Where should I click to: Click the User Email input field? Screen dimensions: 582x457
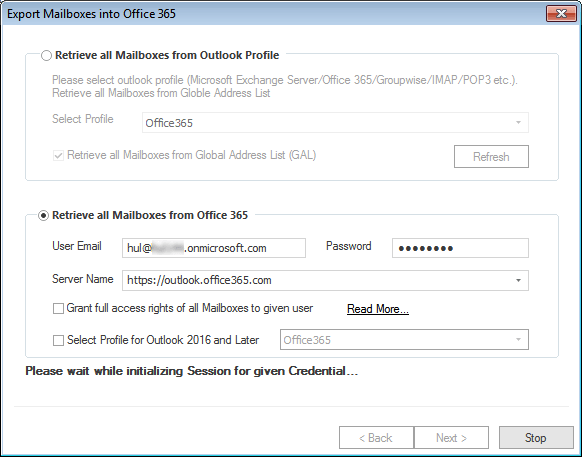point(214,248)
